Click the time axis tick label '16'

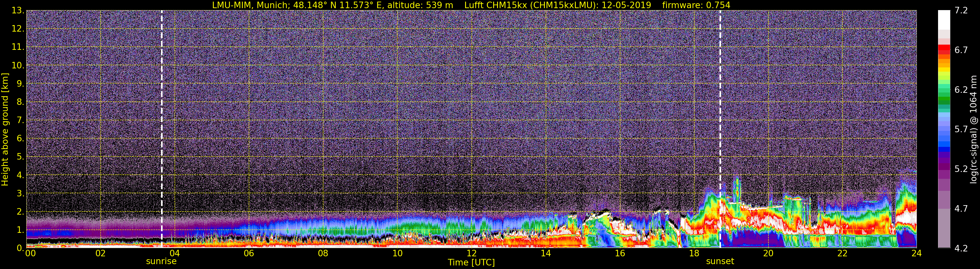pos(620,253)
